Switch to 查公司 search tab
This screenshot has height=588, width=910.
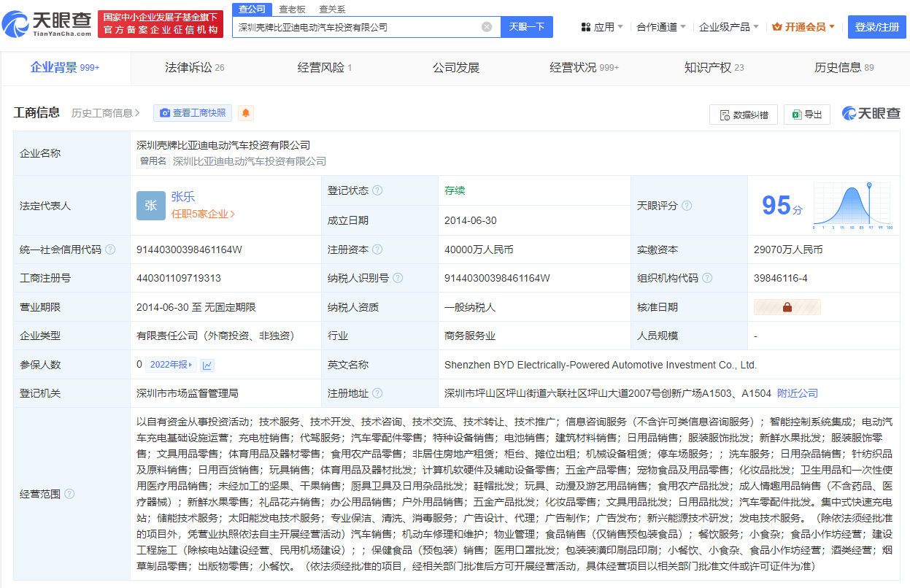tap(252, 9)
